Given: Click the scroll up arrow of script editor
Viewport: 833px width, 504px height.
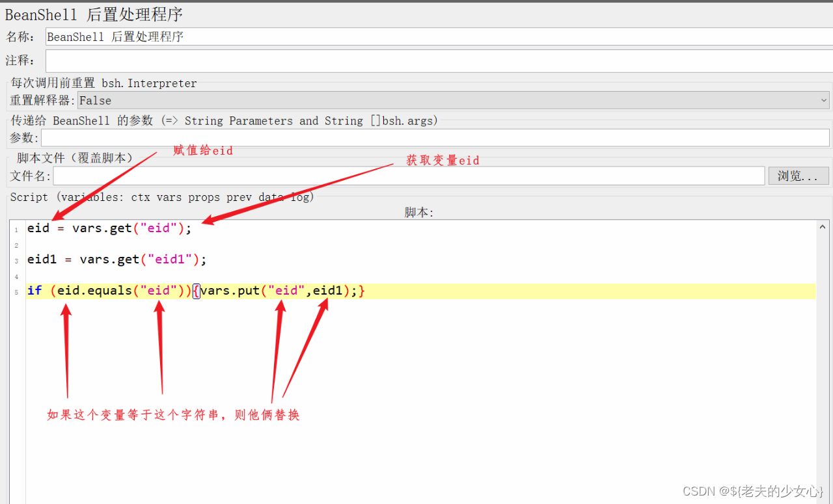Looking at the screenshot, I should [x=823, y=228].
